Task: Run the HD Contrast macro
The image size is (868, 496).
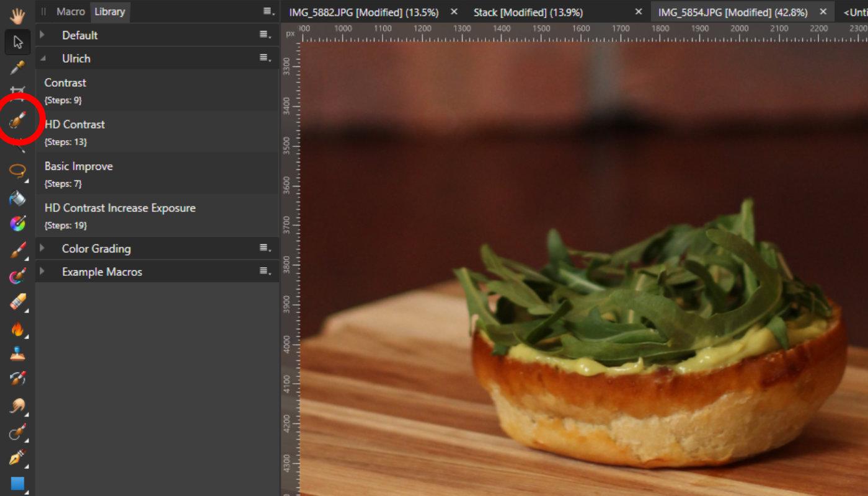Action: (x=157, y=132)
